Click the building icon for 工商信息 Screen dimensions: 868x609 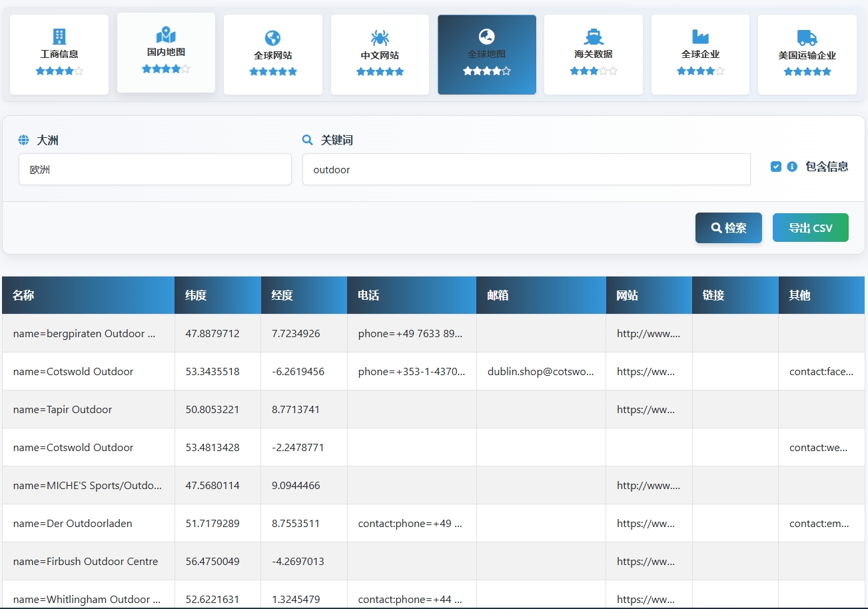[59, 37]
